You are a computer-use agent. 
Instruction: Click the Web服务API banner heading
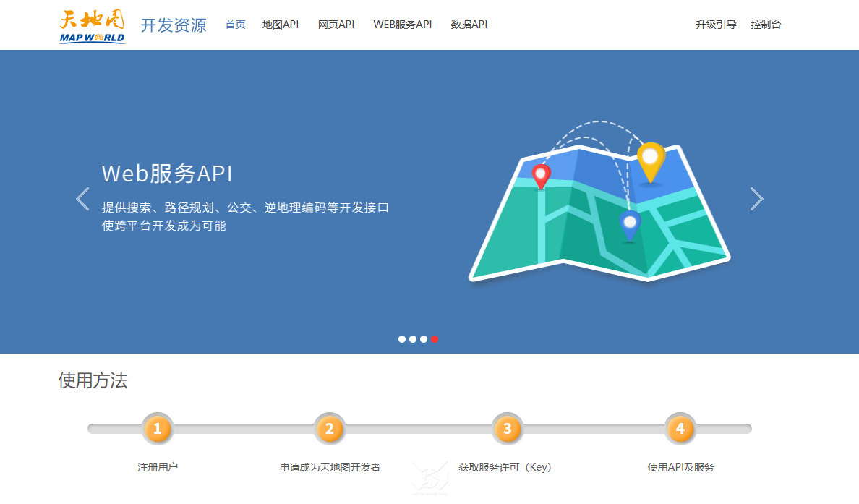tap(167, 174)
